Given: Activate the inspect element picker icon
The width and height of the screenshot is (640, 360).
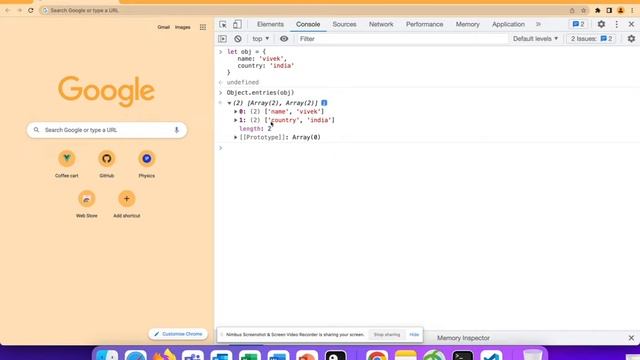Looking at the screenshot, I should tap(223, 24).
